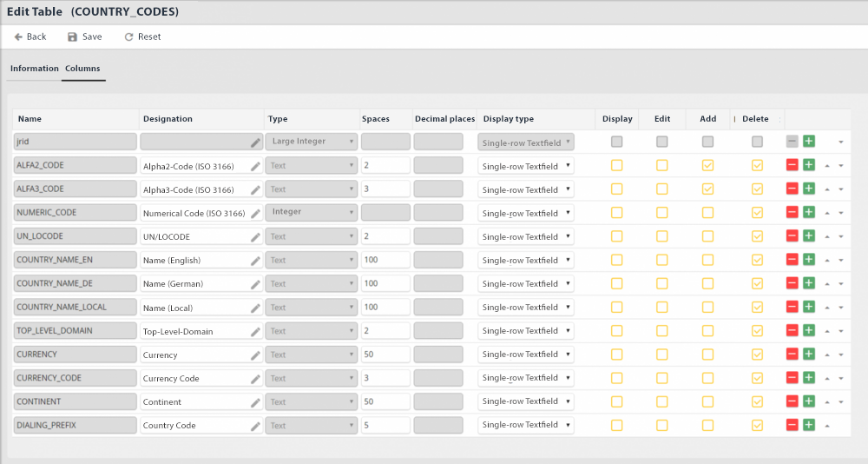Edit designation pencil for Currency Code
The height and width of the screenshot is (464, 868).
click(255, 379)
